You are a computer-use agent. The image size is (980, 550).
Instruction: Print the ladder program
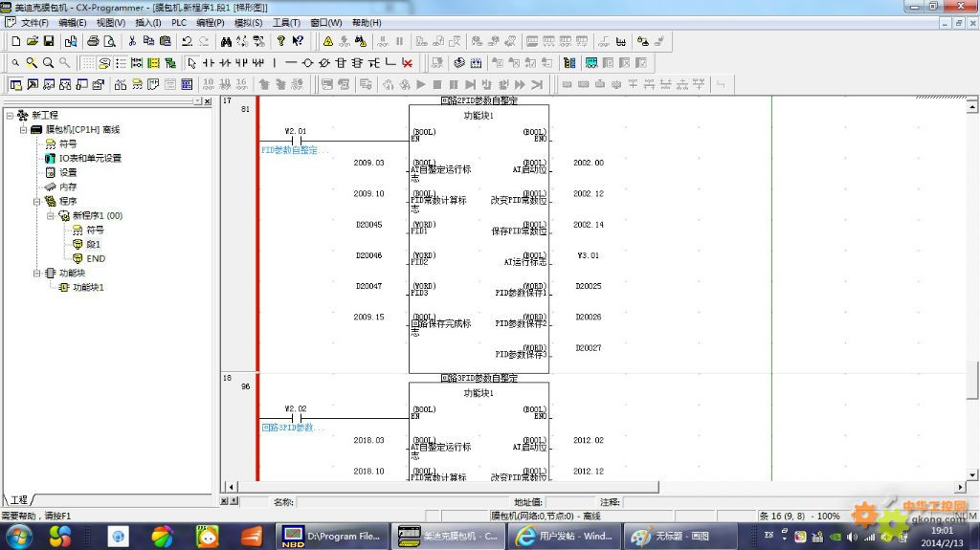coord(93,41)
